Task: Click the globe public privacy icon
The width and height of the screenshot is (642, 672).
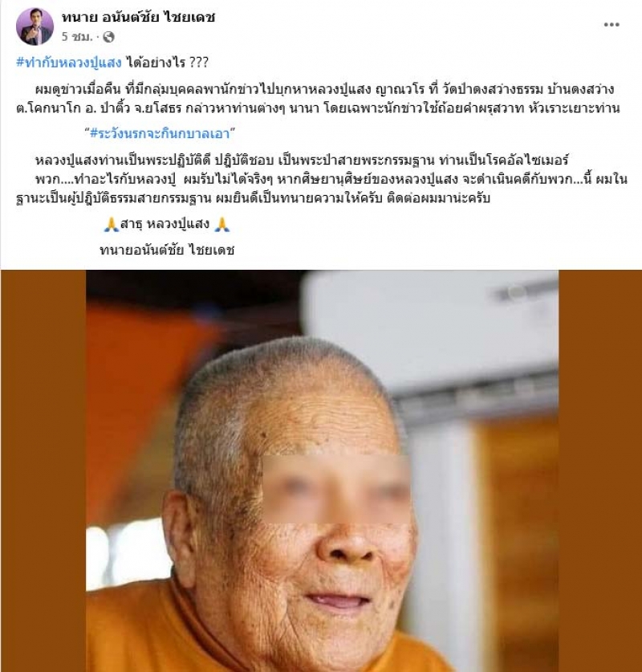Action: click(109, 37)
